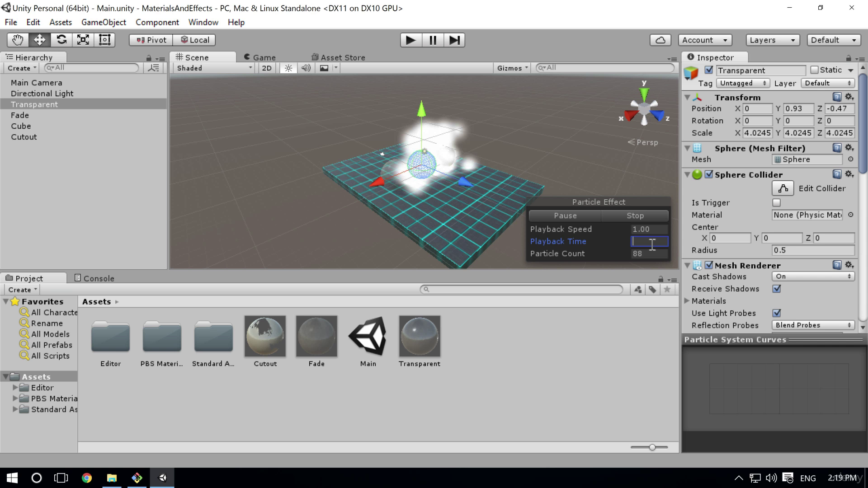Viewport: 868px width, 488px height.
Task: Switch to the Game tab
Action: click(259, 57)
